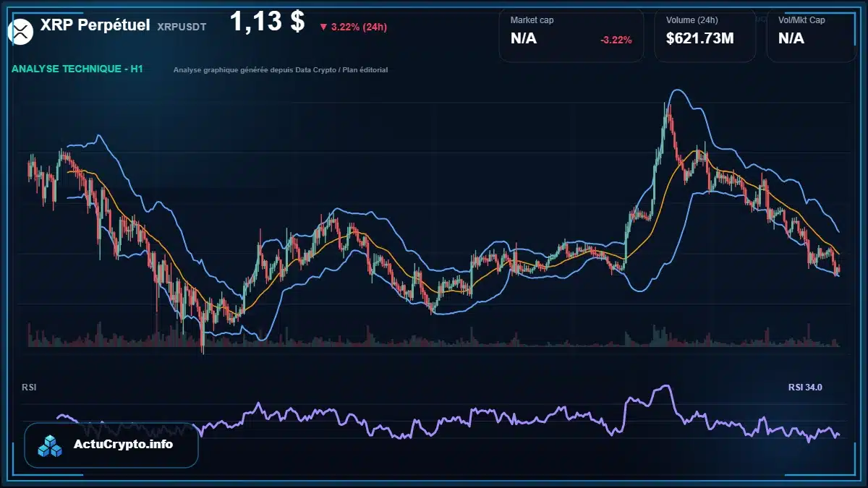Click the RSI line's highest peak
Screen dimensions: 868x488
(x=665, y=388)
